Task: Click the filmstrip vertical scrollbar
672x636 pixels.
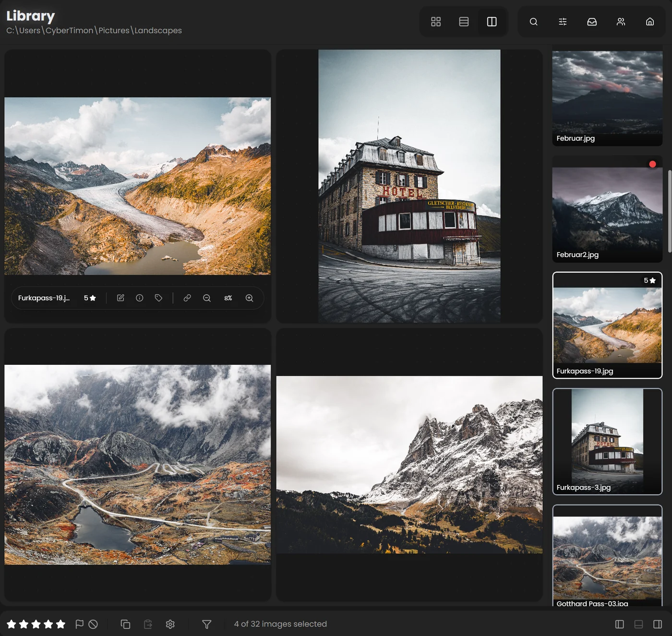Action: pyautogui.click(x=670, y=211)
